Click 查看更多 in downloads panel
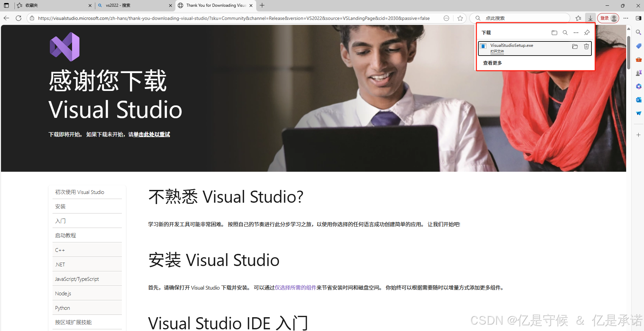The image size is (644, 331). click(x=493, y=63)
